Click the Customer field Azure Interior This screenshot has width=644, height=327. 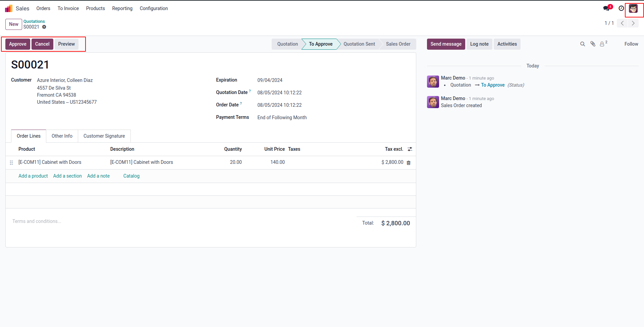(x=65, y=80)
